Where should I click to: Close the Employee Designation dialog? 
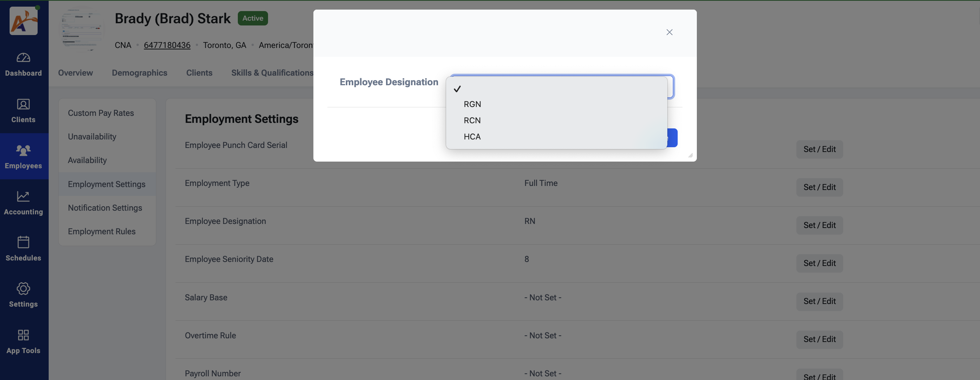coord(670,32)
